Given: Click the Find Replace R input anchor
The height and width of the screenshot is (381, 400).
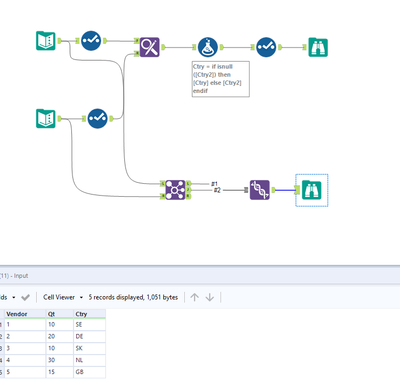Looking at the screenshot, I should (137, 53).
